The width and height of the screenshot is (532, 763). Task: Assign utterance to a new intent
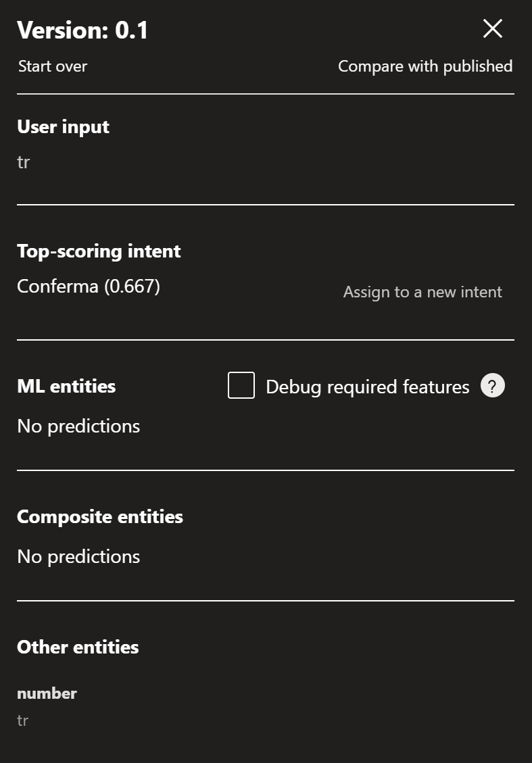coord(422,292)
